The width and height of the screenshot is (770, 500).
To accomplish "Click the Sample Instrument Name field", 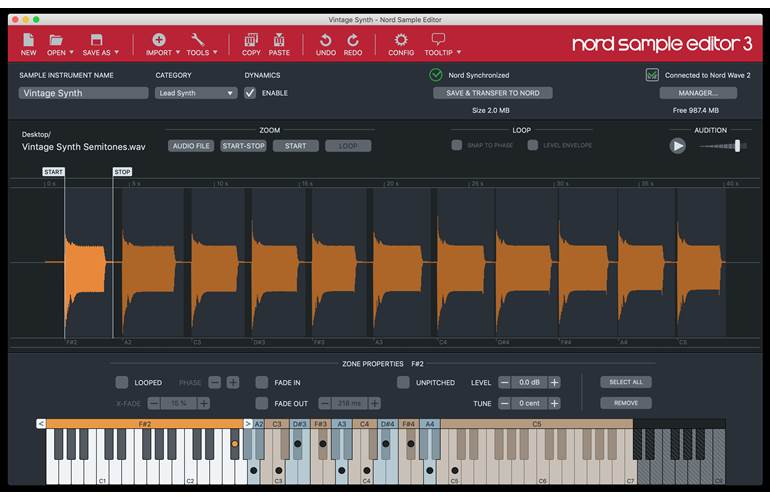I will [83, 93].
